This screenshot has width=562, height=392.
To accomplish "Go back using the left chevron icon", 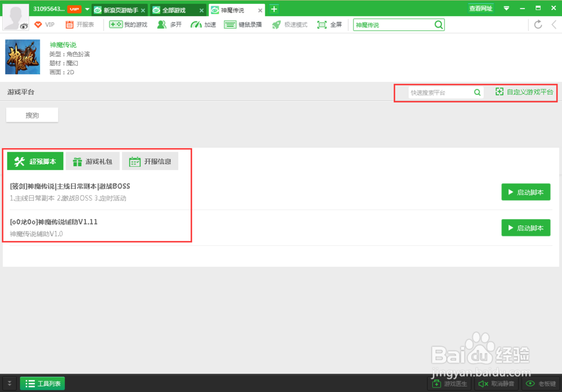I will point(554,25).
